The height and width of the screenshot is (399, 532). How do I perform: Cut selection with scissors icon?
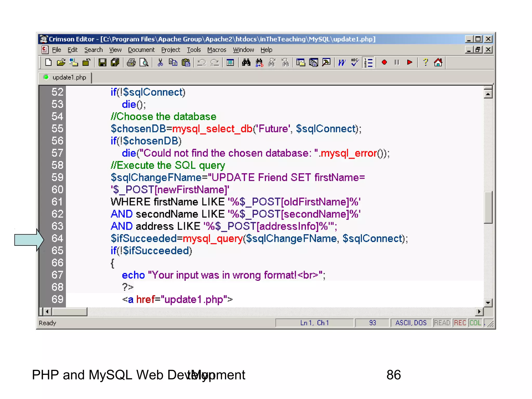[x=160, y=63]
